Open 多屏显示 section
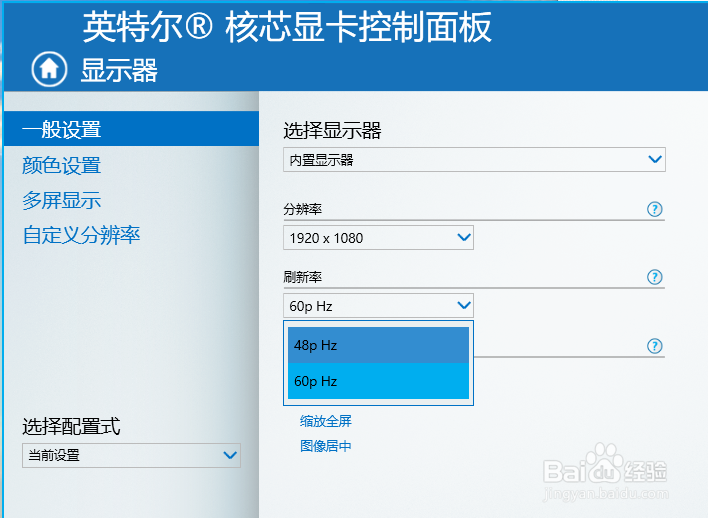708x518 pixels. pos(61,200)
